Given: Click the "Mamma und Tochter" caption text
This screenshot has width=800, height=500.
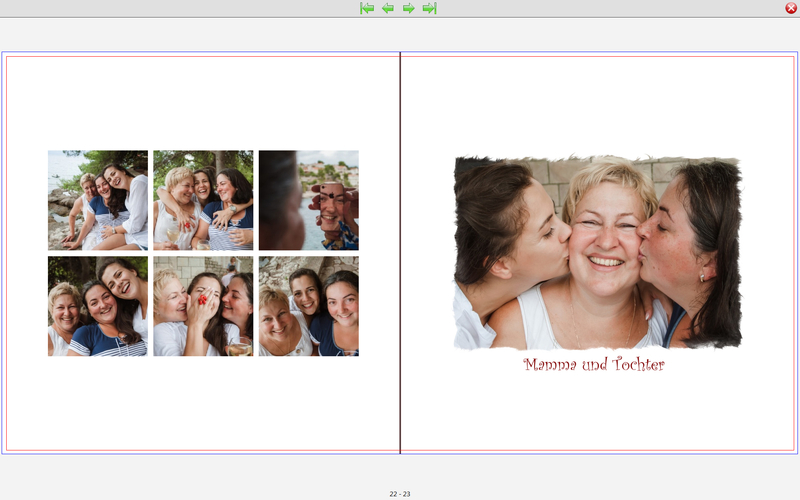Looking at the screenshot, I should pyautogui.click(x=594, y=365).
